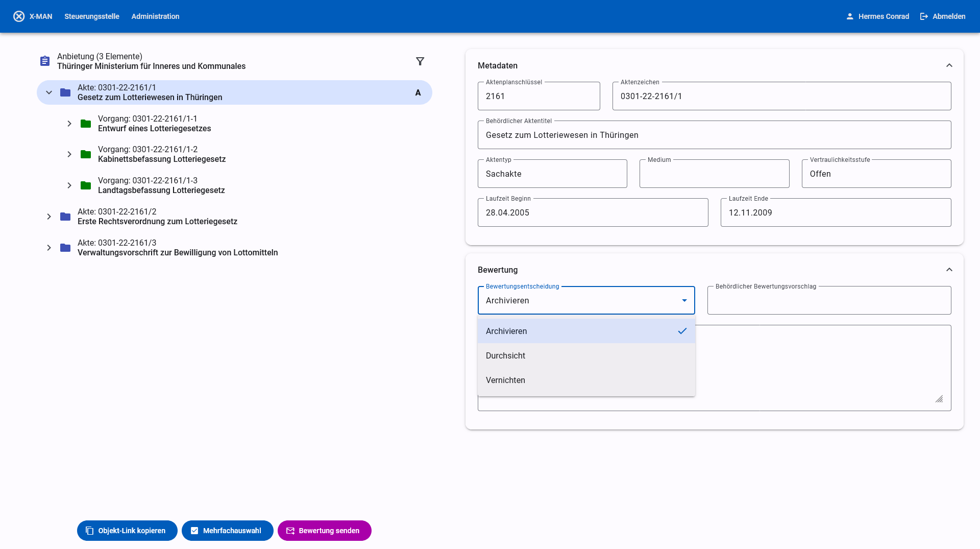The width and height of the screenshot is (980, 549).
Task: Expand Akte 0301-22-2161/3 chevron
Action: (49, 248)
